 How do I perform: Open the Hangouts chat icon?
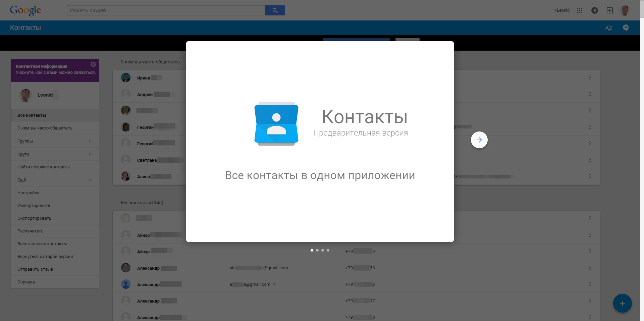pos(626,28)
